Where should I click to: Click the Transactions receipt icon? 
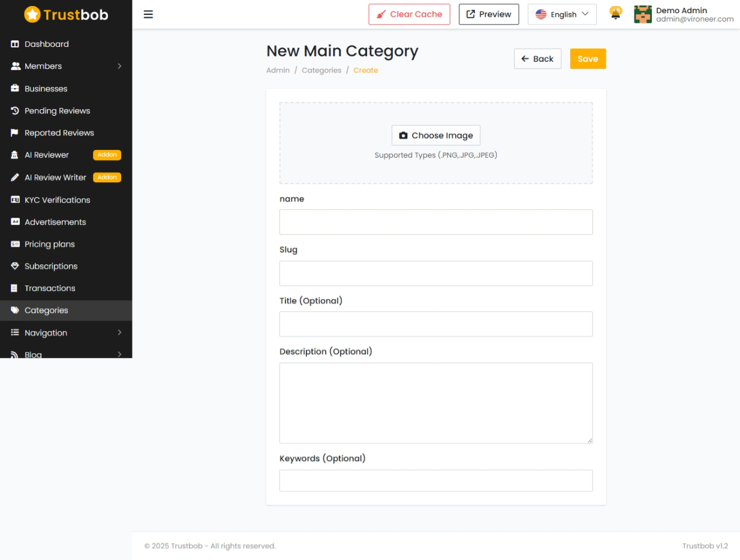[15, 288]
